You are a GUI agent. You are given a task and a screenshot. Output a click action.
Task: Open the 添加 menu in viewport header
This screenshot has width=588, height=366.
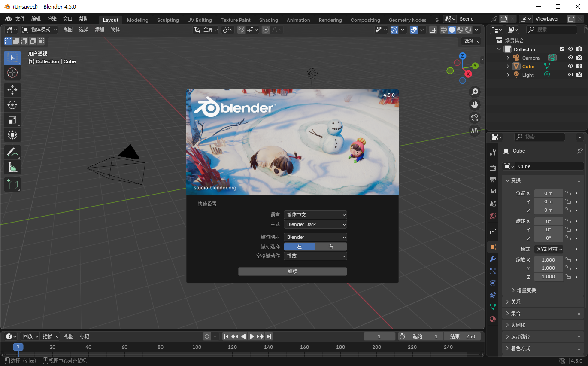[100, 30]
